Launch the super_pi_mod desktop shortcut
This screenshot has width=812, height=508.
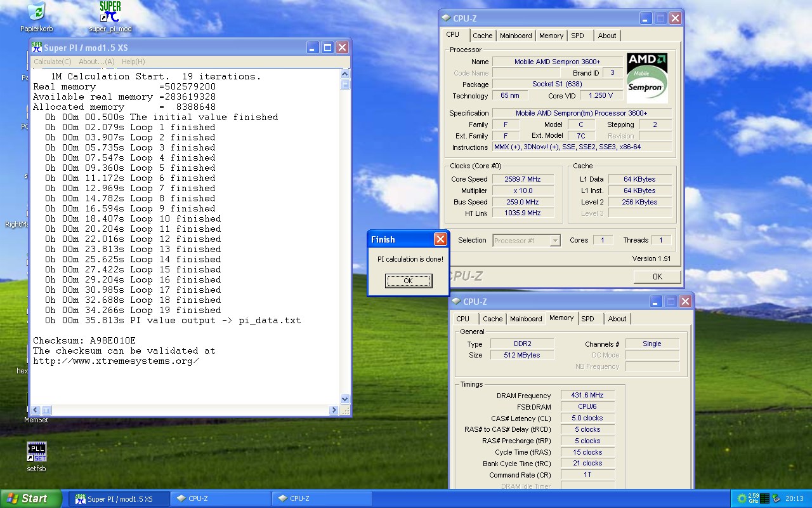[110, 12]
